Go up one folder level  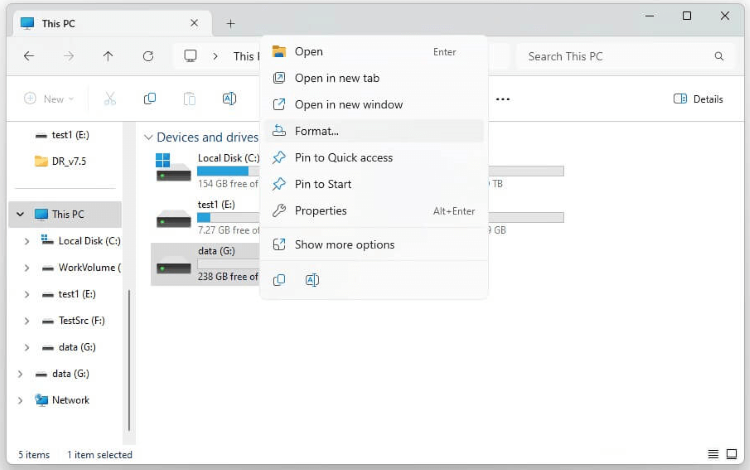tap(108, 56)
